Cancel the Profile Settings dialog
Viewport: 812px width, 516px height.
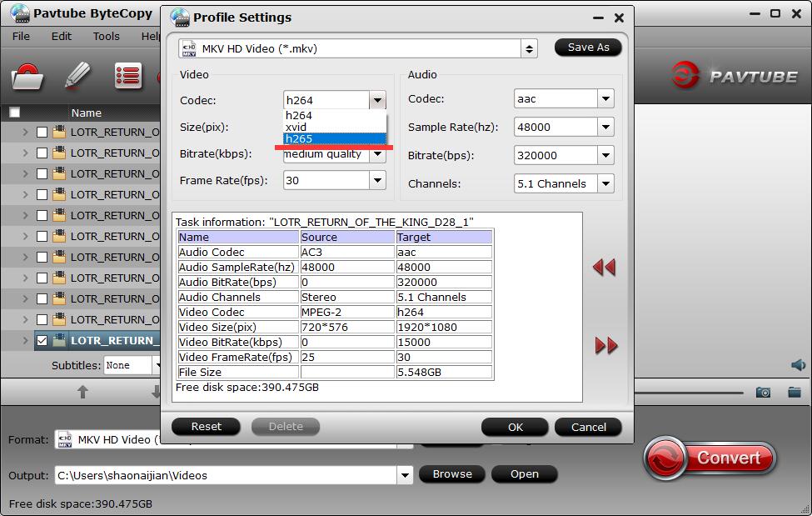click(588, 427)
